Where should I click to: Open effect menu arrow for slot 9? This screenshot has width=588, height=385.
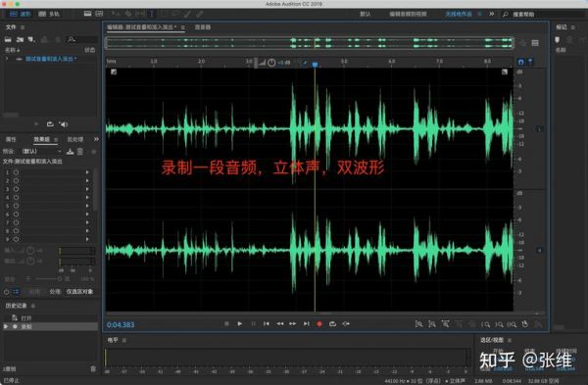click(x=87, y=239)
